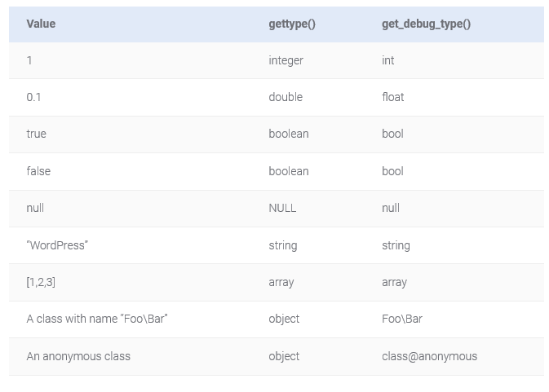Select the integer cell

tap(286, 61)
